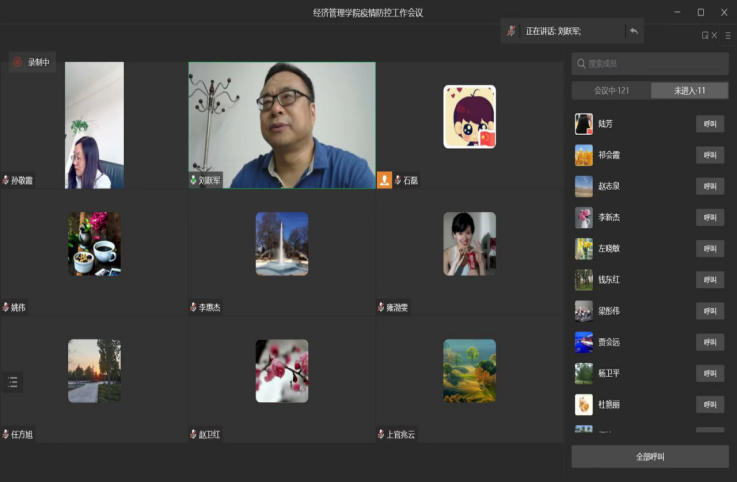Screen dimensions: 737x482
Task: Switch to the 会议中·121 tab
Action: (x=610, y=91)
